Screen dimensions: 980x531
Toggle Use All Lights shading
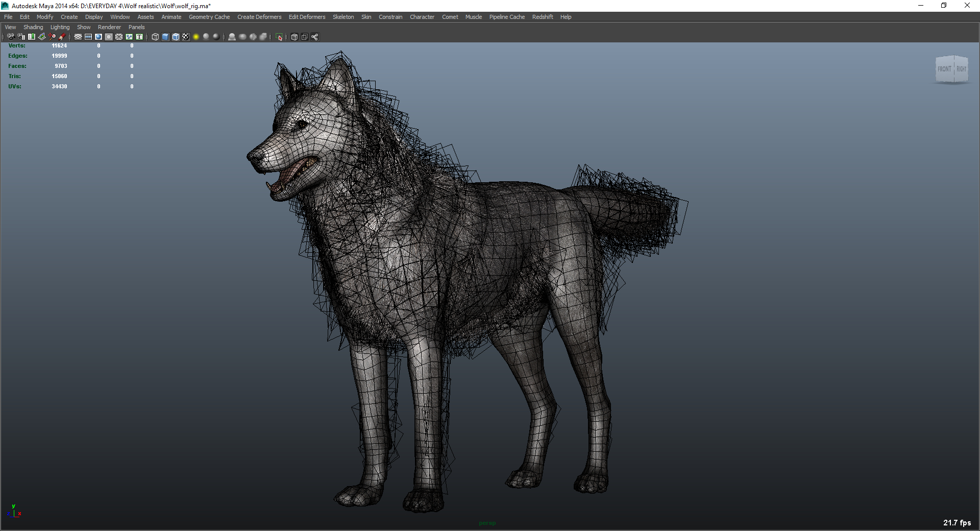click(x=206, y=37)
